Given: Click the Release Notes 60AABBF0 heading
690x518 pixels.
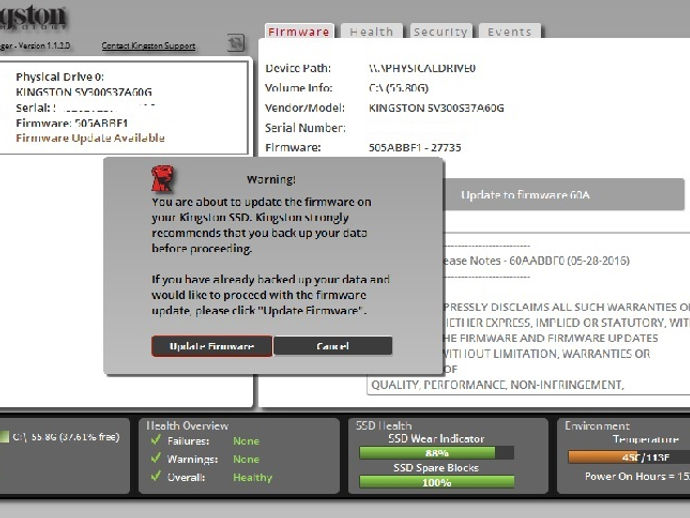Looking at the screenshot, I should (536, 261).
